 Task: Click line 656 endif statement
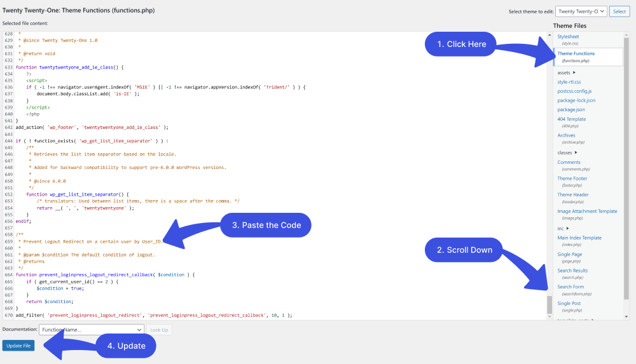click(x=23, y=221)
